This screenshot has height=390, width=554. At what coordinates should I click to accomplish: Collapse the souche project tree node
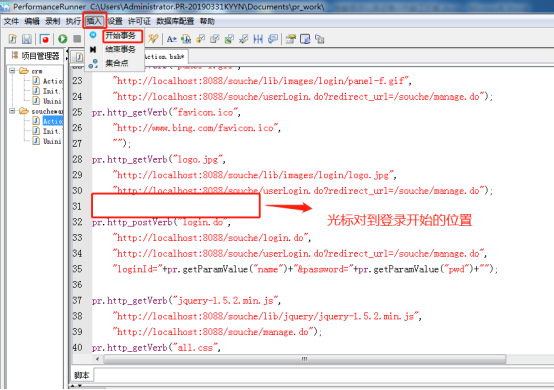coord(12,111)
